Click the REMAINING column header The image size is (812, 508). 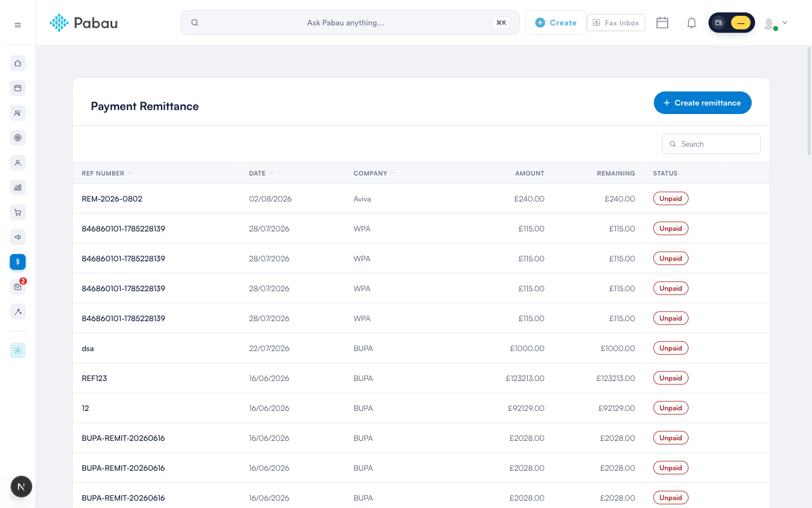click(x=616, y=173)
